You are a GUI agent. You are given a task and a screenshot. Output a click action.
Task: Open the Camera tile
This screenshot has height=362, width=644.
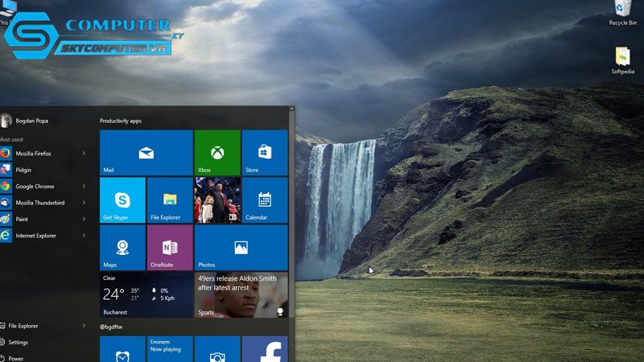point(217,349)
